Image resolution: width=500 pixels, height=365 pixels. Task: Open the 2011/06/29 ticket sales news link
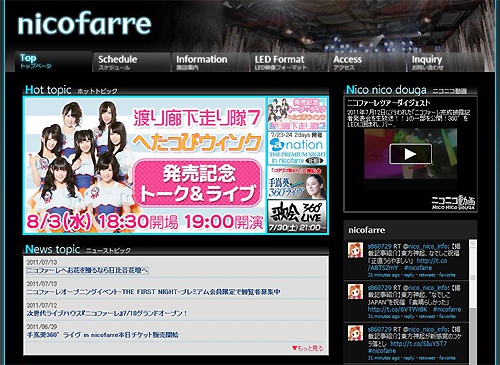pos(103,335)
